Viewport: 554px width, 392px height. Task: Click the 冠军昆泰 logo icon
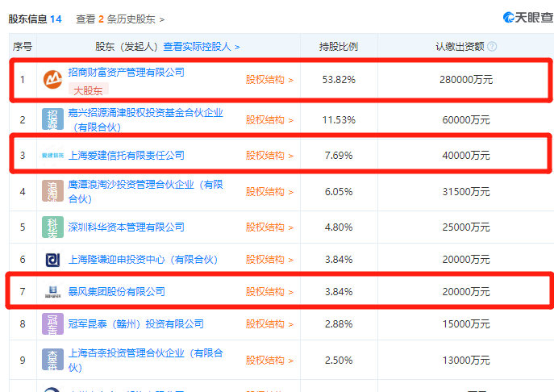pos(52,323)
